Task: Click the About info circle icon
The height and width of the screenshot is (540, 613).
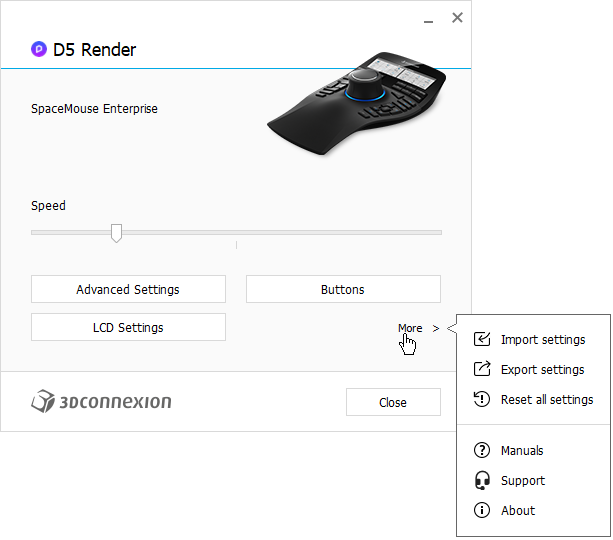Action: pyautogui.click(x=482, y=510)
